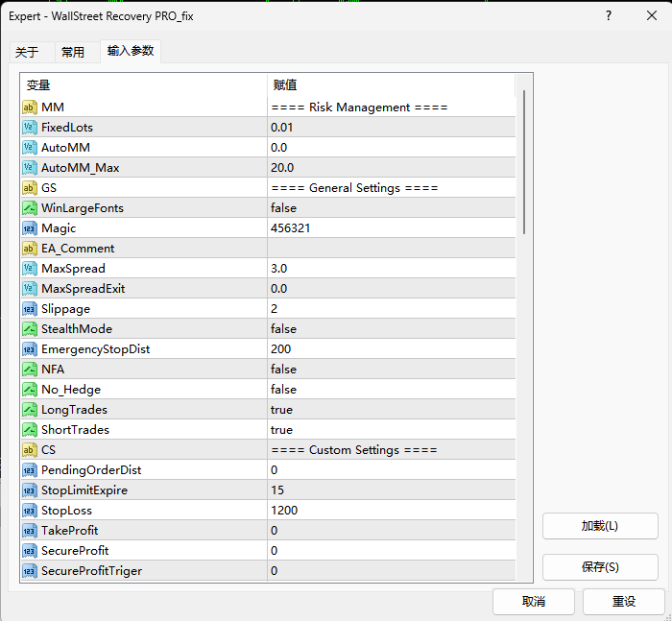Click the double-type icon next to FixedLots
Image resolution: width=672 pixels, height=621 pixels.
(30, 128)
